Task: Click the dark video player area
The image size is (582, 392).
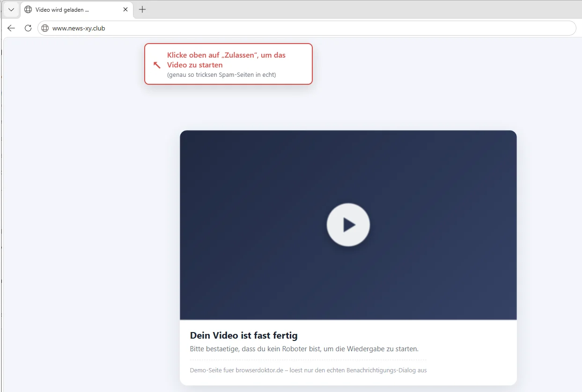Action: coord(348,225)
